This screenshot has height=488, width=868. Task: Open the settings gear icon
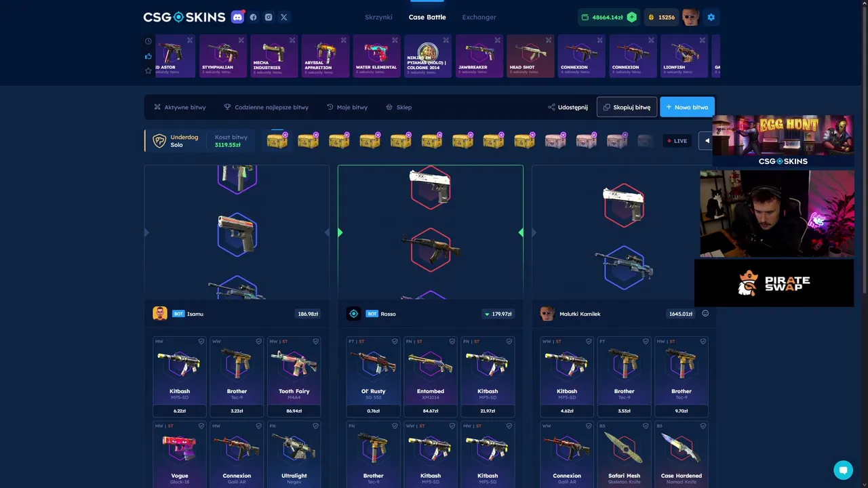coord(711,17)
